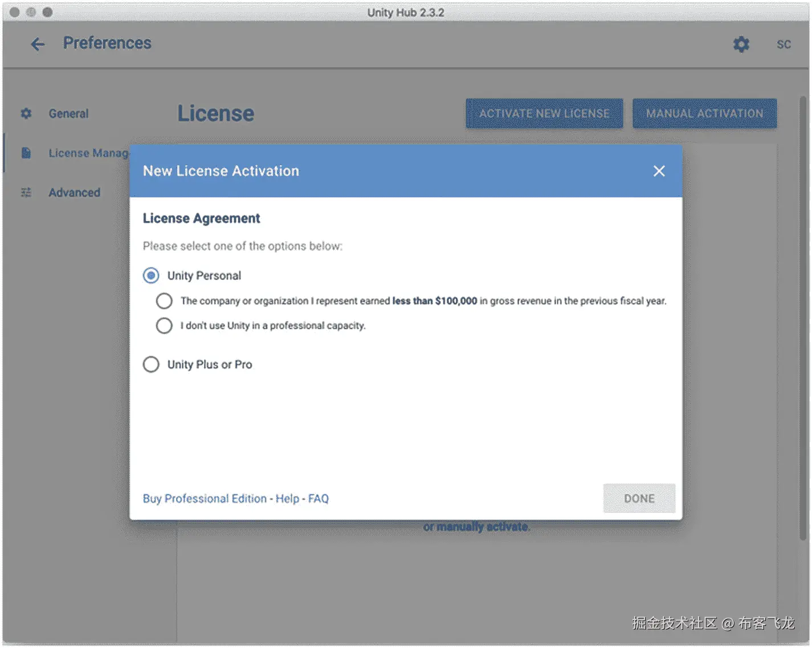Click the "manually activate" link behind dialog
Viewport: 812px width, 648px height.
coord(483,527)
